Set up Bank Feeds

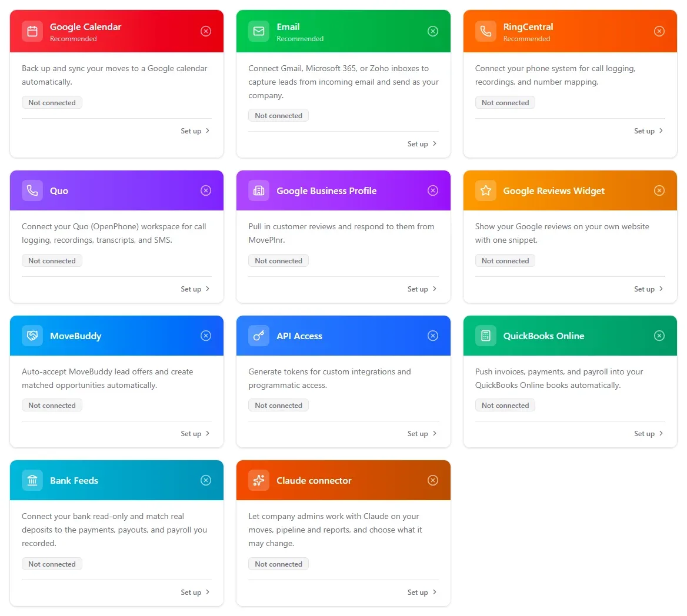click(195, 592)
